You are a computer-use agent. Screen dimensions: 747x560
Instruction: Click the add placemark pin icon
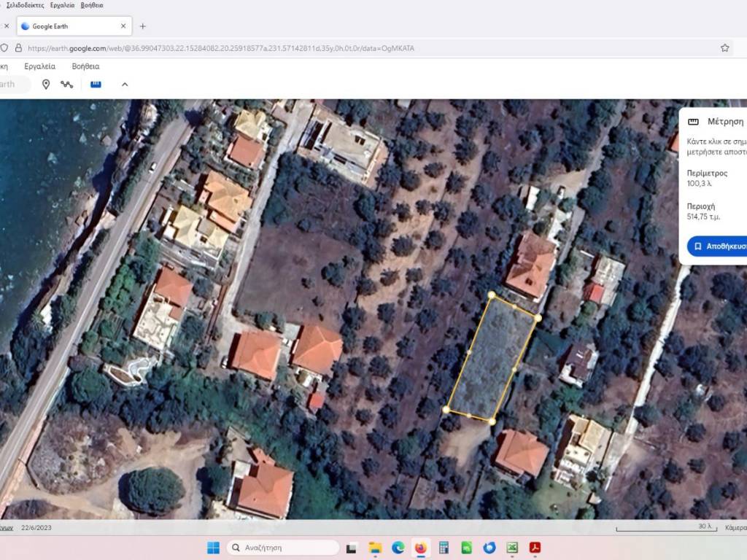[46, 85]
